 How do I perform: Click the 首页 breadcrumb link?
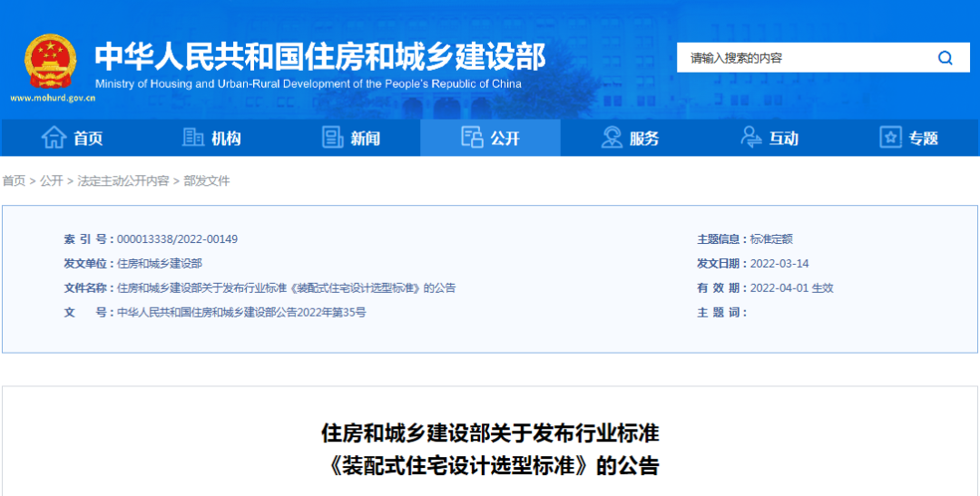[14, 181]
